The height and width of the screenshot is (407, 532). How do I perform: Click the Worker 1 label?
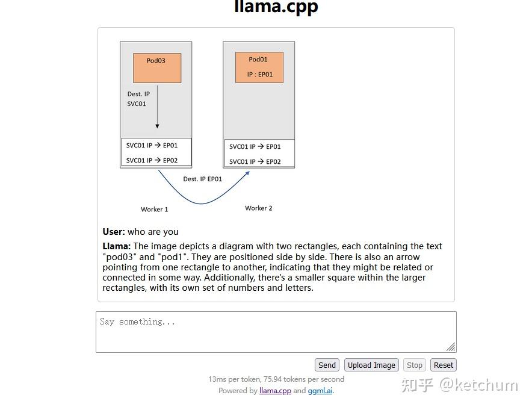(154, 209)
